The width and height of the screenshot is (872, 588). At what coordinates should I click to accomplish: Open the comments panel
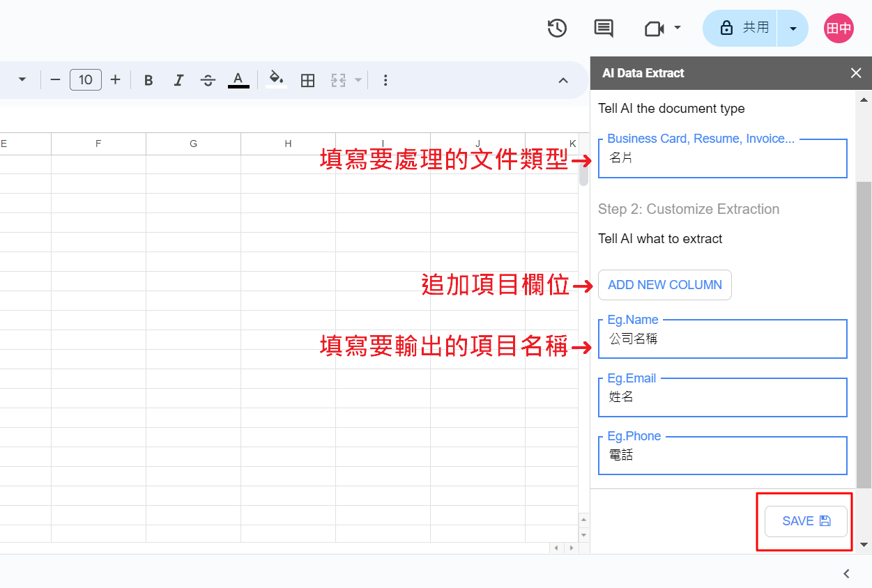[603, 29]
